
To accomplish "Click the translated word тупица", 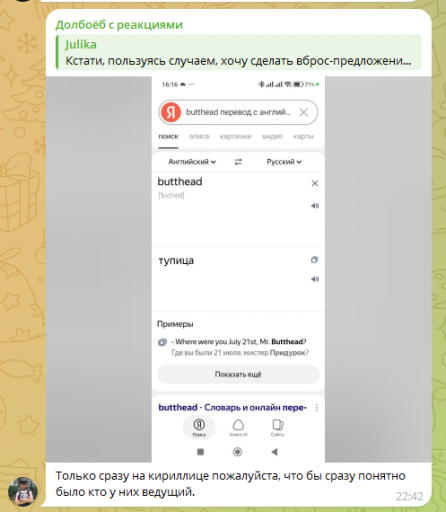I will point(176,260).
